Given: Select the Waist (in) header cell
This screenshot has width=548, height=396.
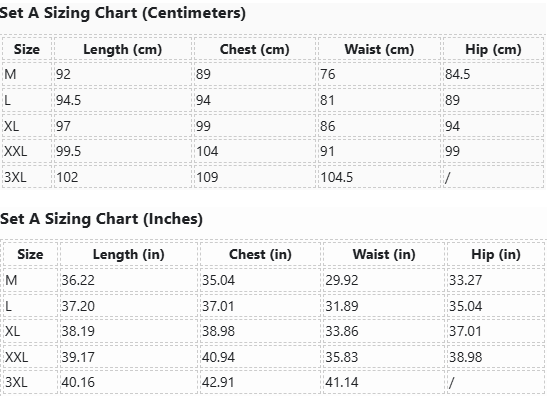Looking at the screenshot, I should [x=384, y=254].
